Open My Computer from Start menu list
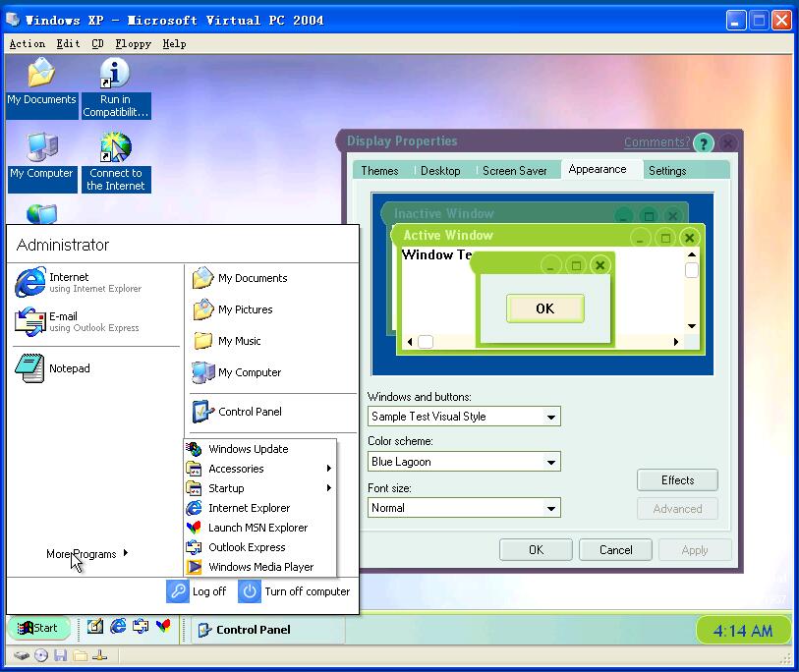 pyautogui.click(x=237, y=372)
